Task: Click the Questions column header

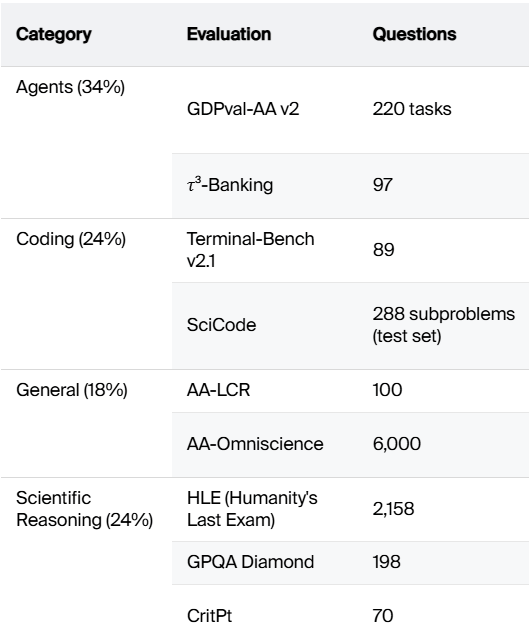Action: tap(414, 34)
